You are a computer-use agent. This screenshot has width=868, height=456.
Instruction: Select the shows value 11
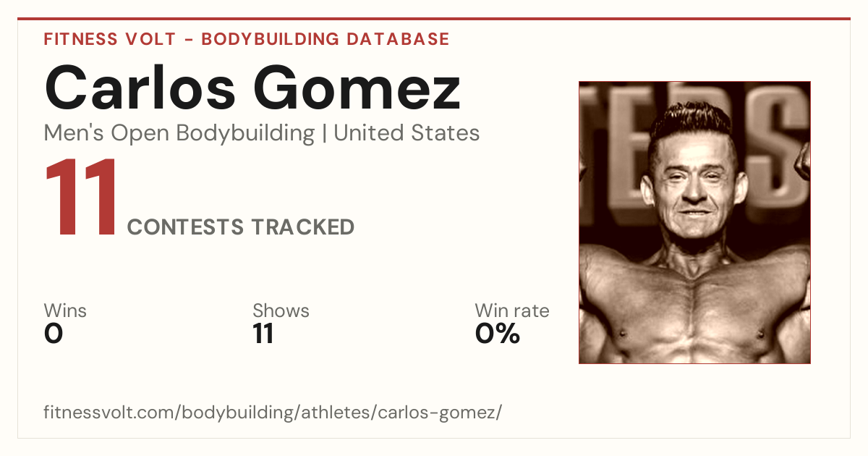[263, 334]
